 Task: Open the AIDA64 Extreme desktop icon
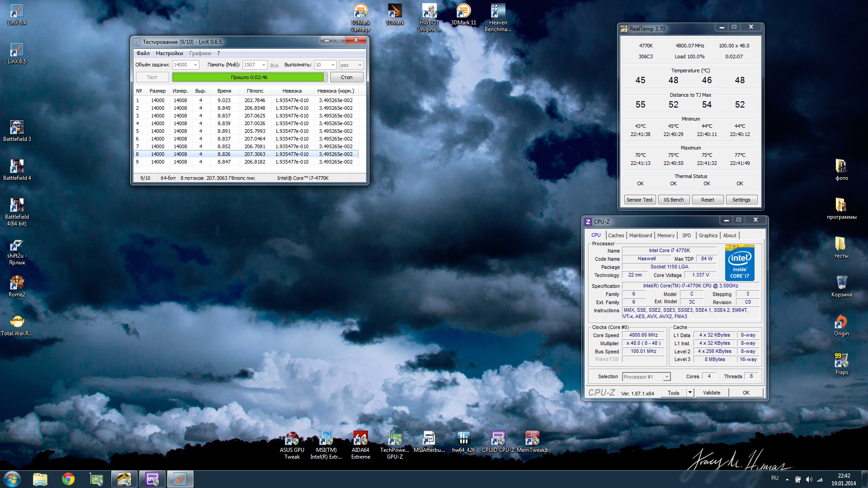click(x=360, y=439)
